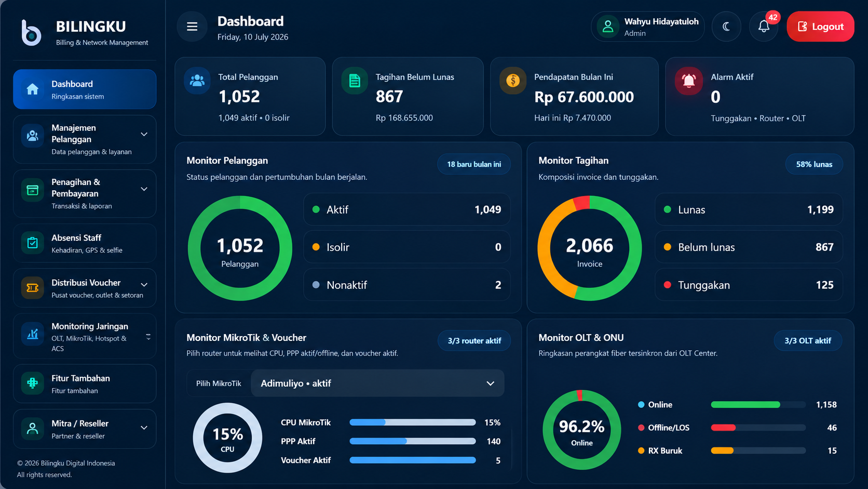
Task: Click "3/3 OLT aktif" badge
Action: point(808,341)
